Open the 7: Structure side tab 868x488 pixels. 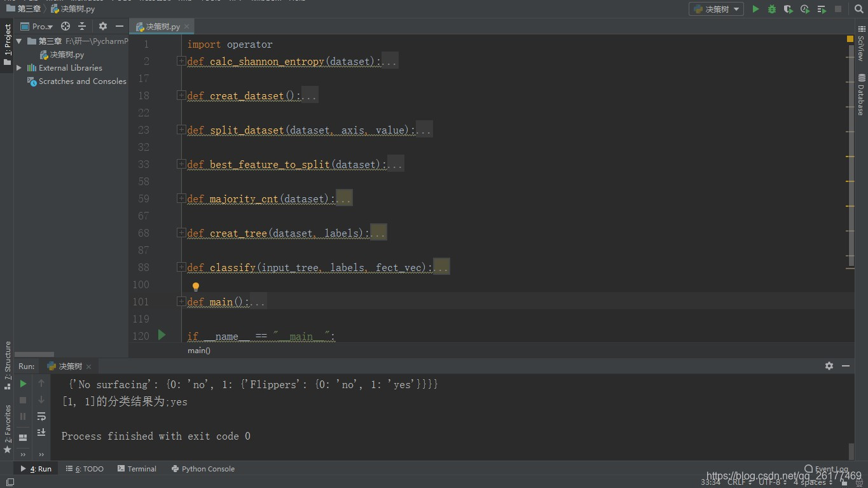click(x=7, y=366)
